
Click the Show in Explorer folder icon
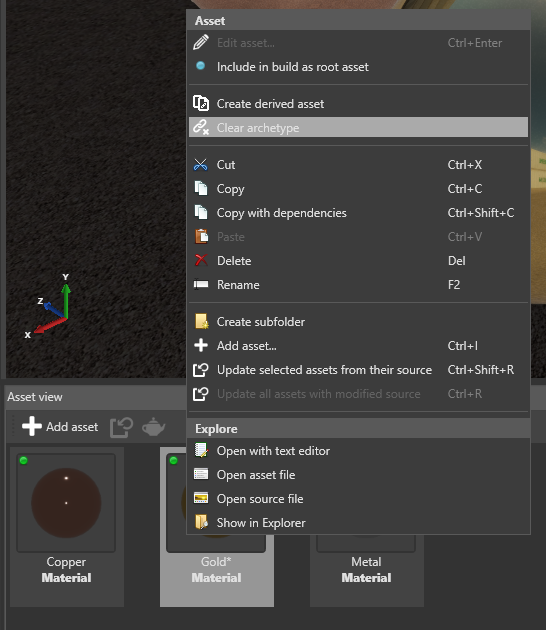tap(201, 522)
